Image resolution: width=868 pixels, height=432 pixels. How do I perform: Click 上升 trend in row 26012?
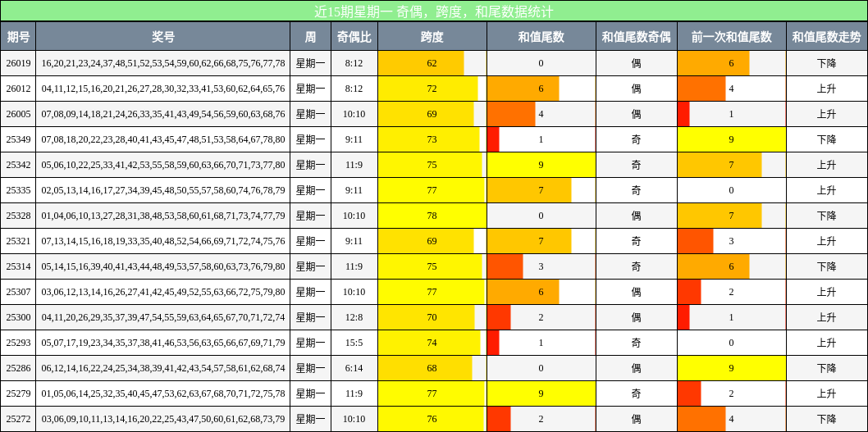(827, 89)
